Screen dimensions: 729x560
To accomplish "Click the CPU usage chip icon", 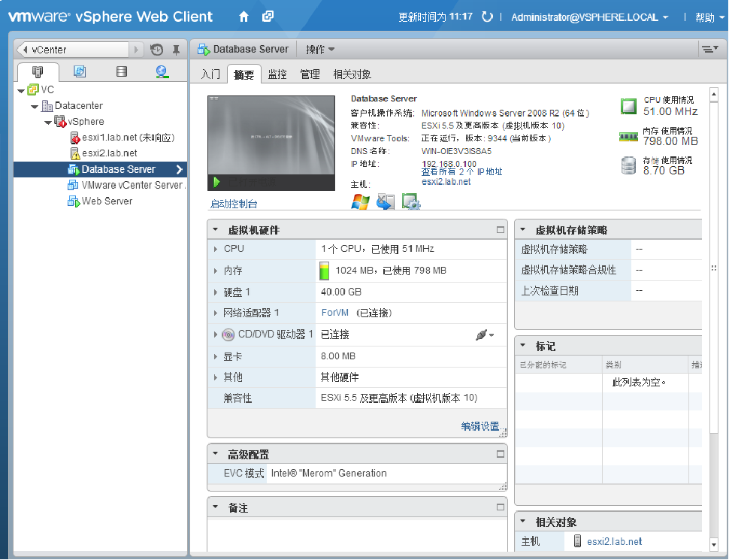I will click(x=628, y=106).
